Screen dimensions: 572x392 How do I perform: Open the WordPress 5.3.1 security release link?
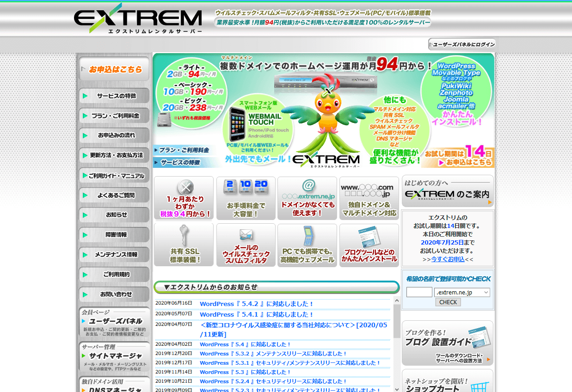coord(290,363)
